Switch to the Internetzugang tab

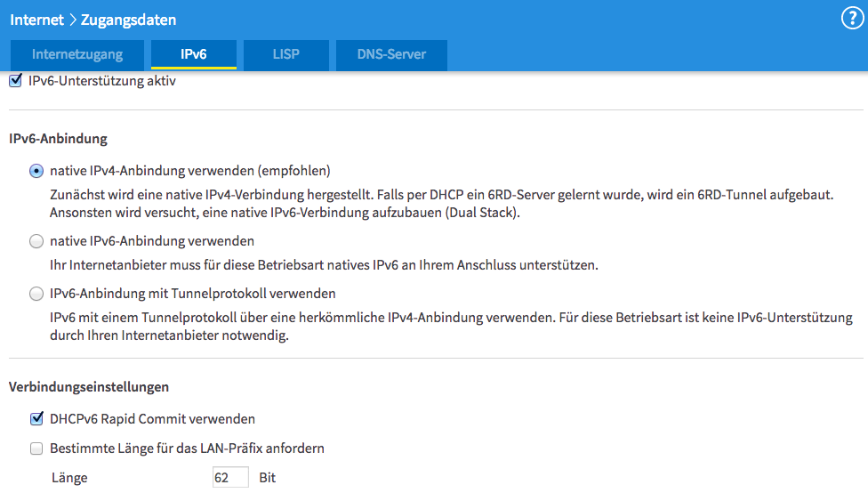pos(77,54)
